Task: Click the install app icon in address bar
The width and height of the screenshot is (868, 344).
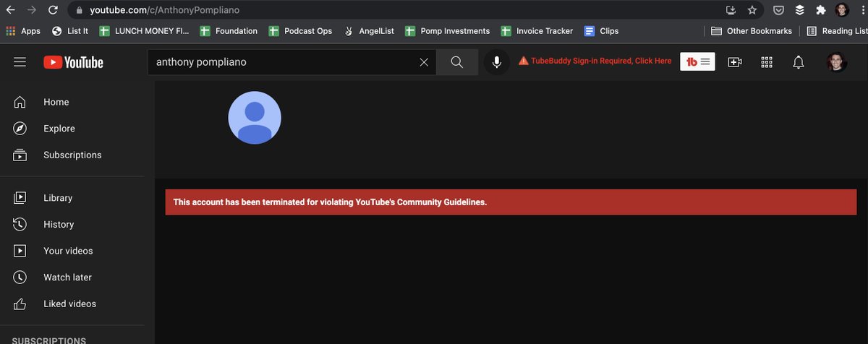Action: click(731, 10)
